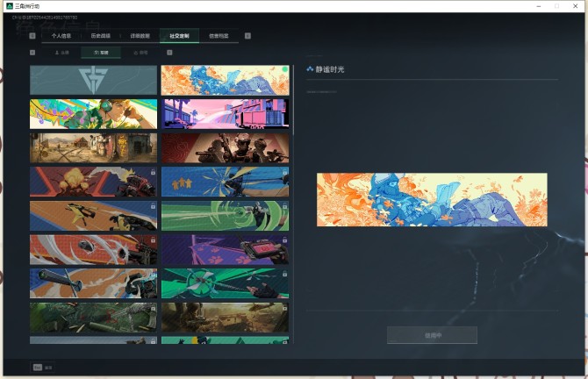Switch to the 头像 avatar sub-tab
This screenshot has height=379, width=588.
coord(61,53)
